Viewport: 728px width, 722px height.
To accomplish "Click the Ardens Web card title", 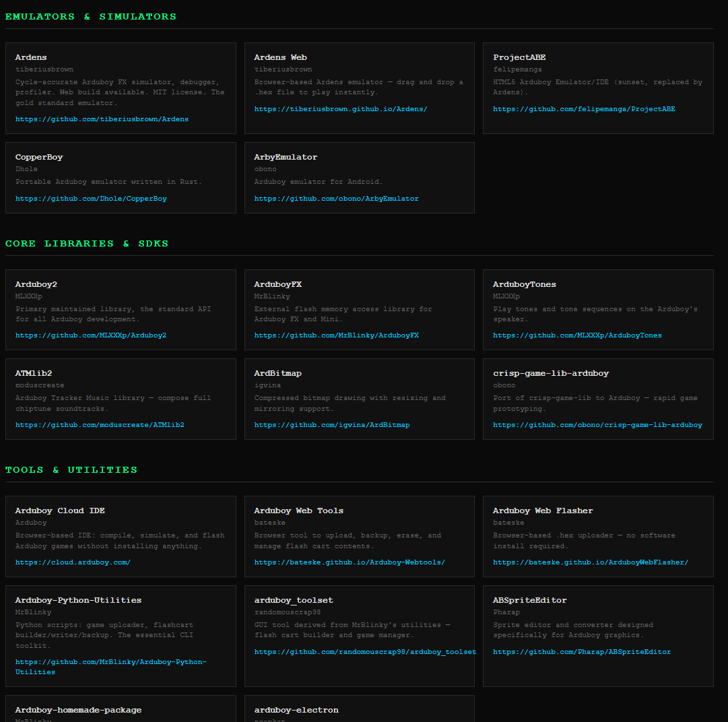I will 280,57.
